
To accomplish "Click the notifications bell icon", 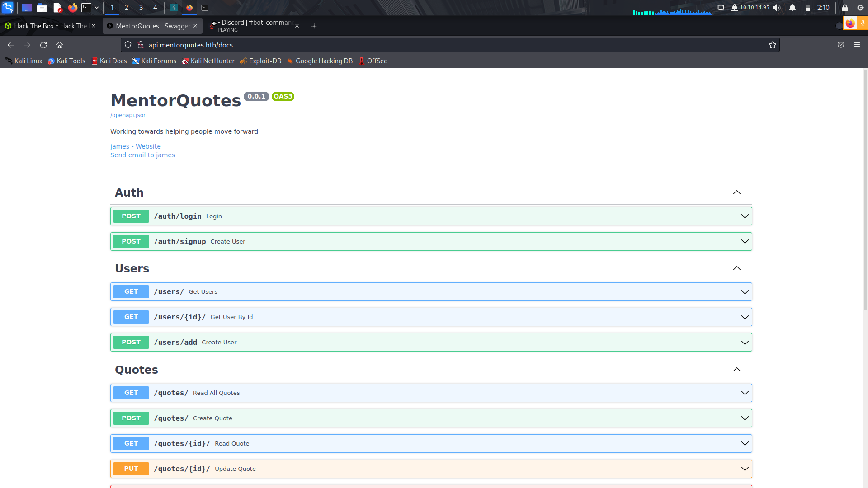I will tap(793, 8).
